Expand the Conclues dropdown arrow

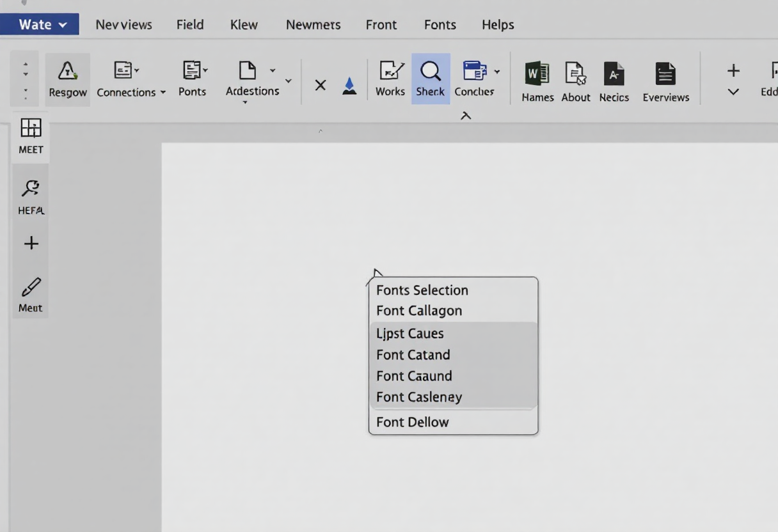pyautogui.click(x=497, y=72)
